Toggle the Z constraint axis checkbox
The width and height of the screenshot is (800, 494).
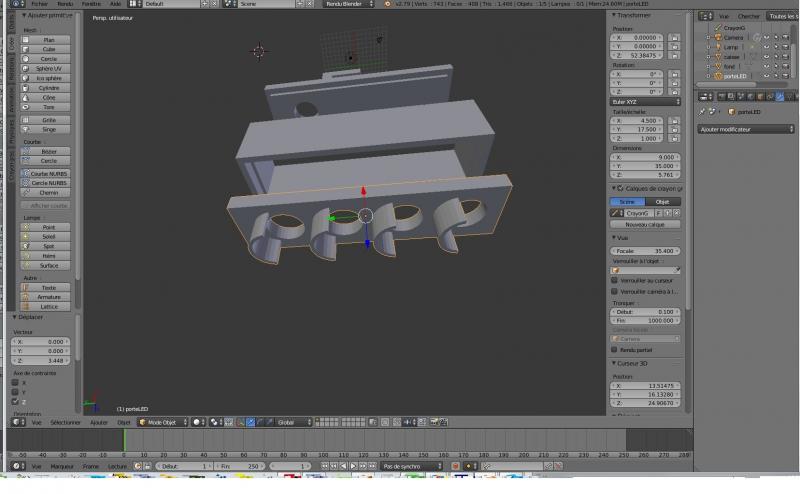[16, 402]
